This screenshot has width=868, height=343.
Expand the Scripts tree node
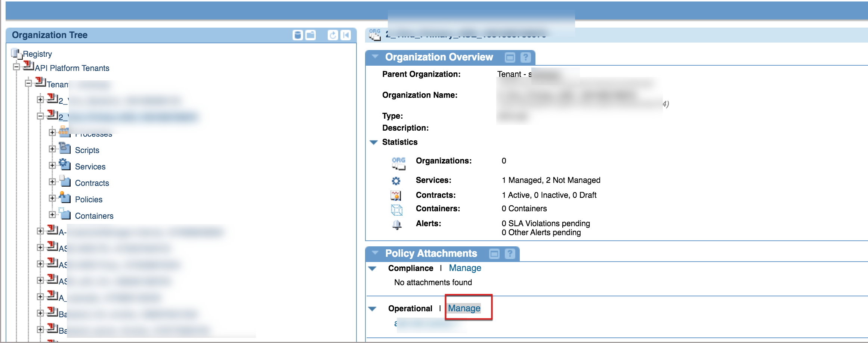click(52, 149)
